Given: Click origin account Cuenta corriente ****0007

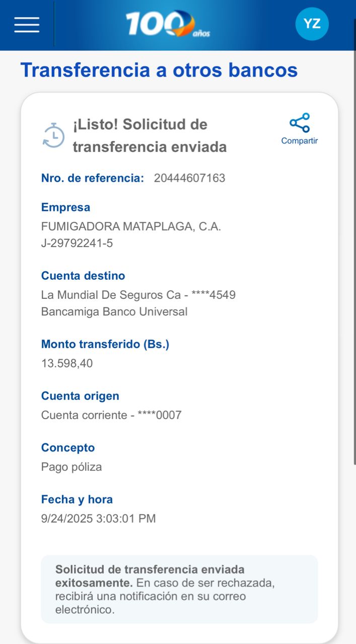Looking at the screenshot, I should pos(111,415).
